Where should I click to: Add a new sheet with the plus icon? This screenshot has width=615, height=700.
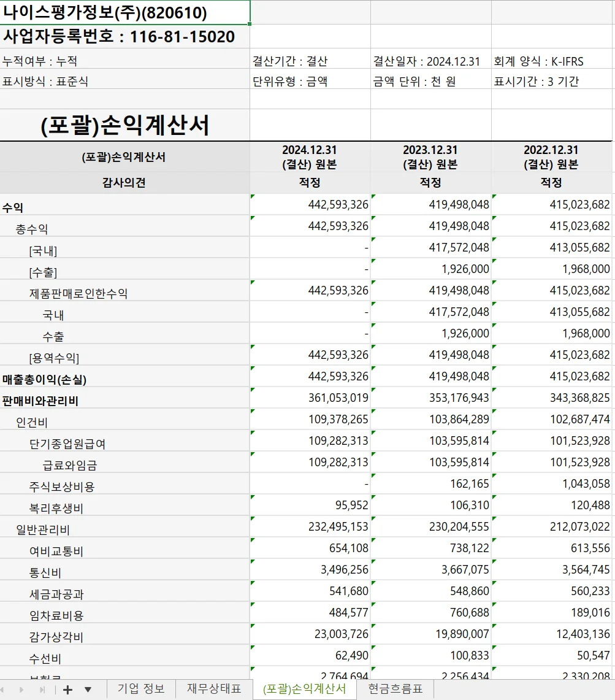[67, 690]
